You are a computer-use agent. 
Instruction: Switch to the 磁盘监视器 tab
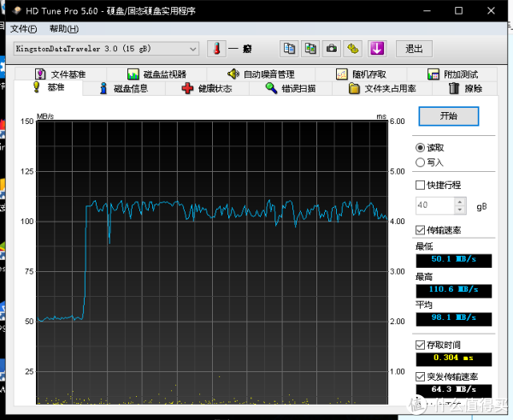click(156, 74)
